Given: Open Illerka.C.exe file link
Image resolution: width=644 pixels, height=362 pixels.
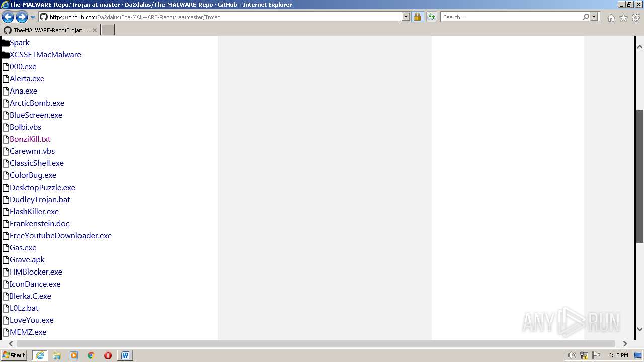Looking at the screenshot, I should tap(30, 296).
